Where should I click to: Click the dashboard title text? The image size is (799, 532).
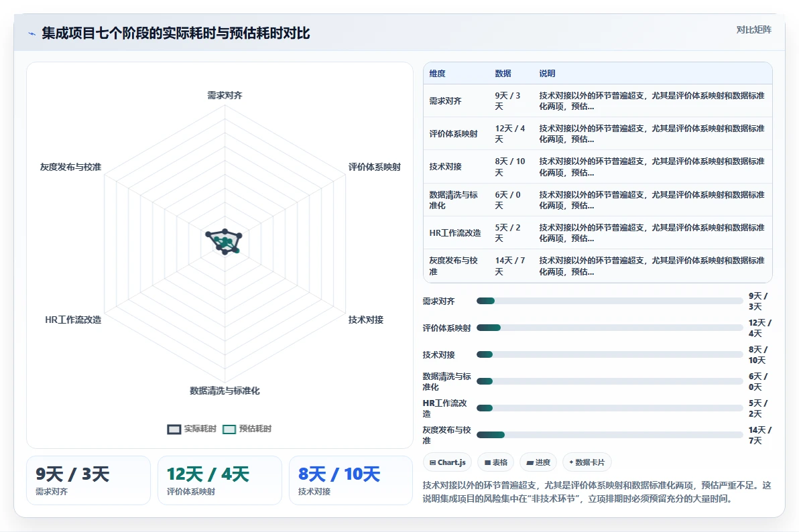click(176, 34)
